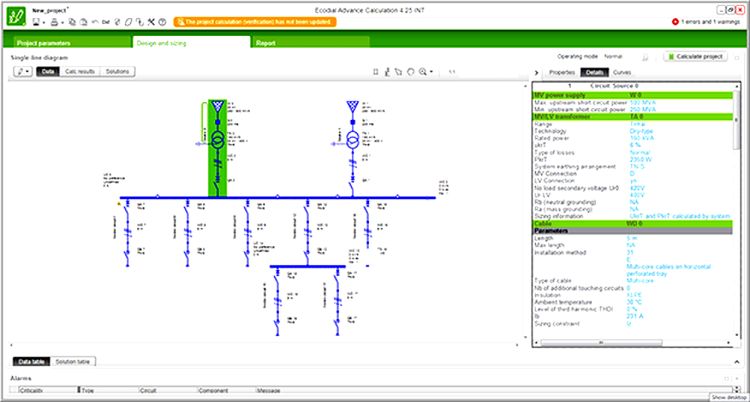The image size is (750, 402).
Task: Switch to Design and sizing tab
Action: (x=191, y=42)
